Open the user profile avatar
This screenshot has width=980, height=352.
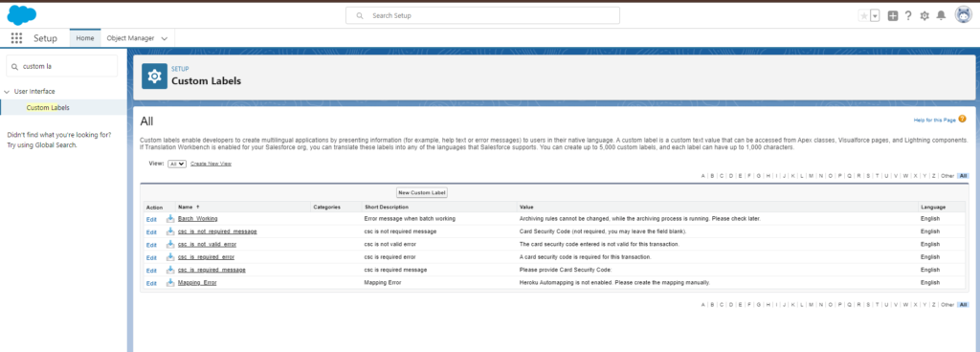click(x=963, y=15)
